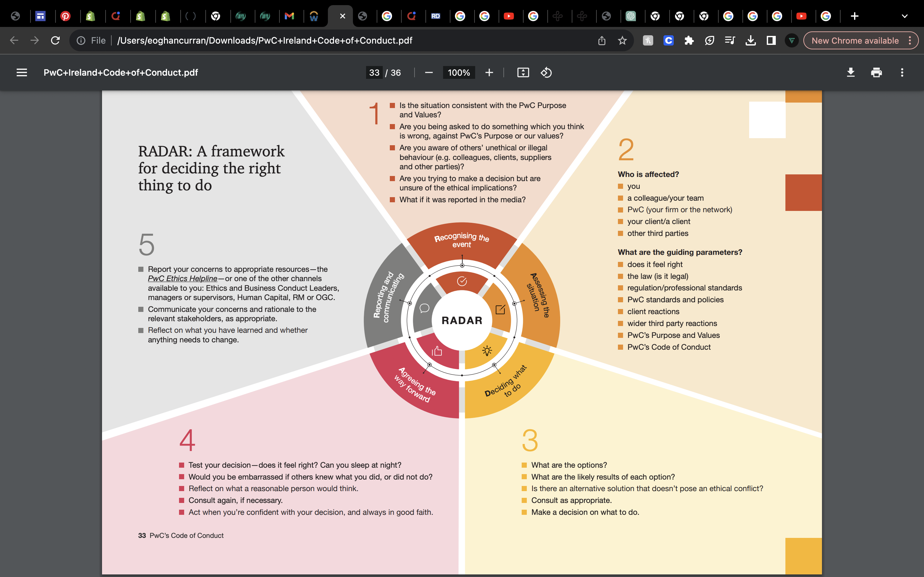
Task: Open the media controls icon in the toolbar
Action: pyautogui.click(x=730, y=40)
